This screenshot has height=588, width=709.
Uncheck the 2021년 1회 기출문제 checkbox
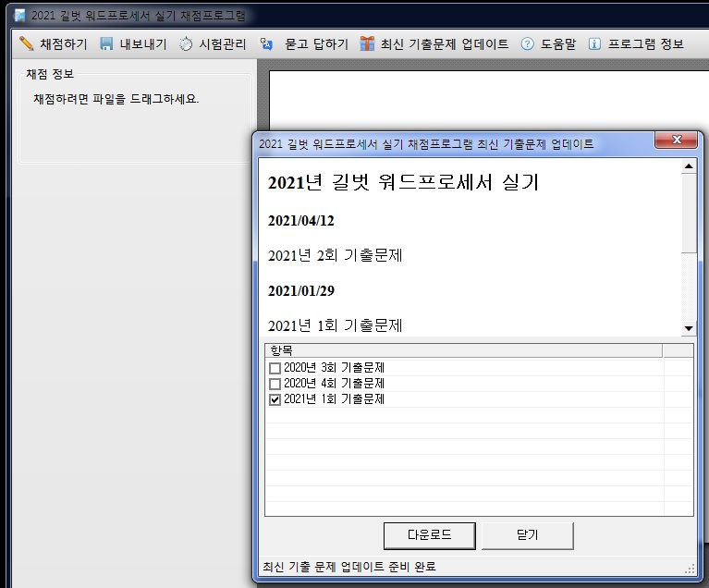[275, 399]
